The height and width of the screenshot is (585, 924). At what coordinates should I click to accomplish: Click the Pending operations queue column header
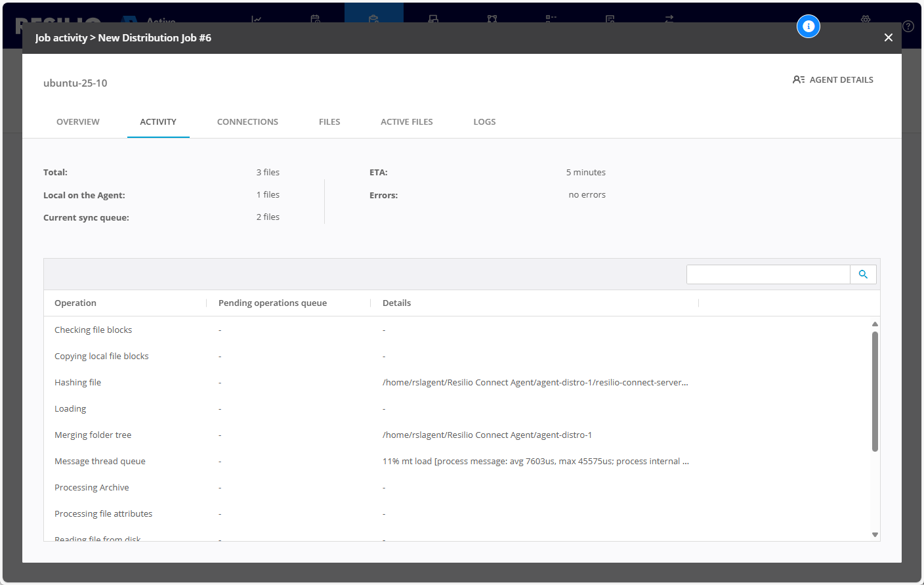(x=272, y=303)
